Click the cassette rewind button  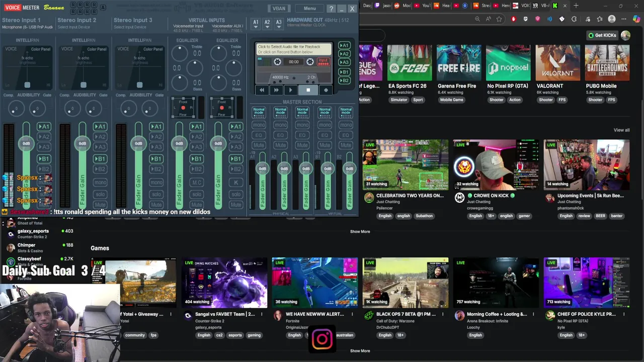[262, 90]
